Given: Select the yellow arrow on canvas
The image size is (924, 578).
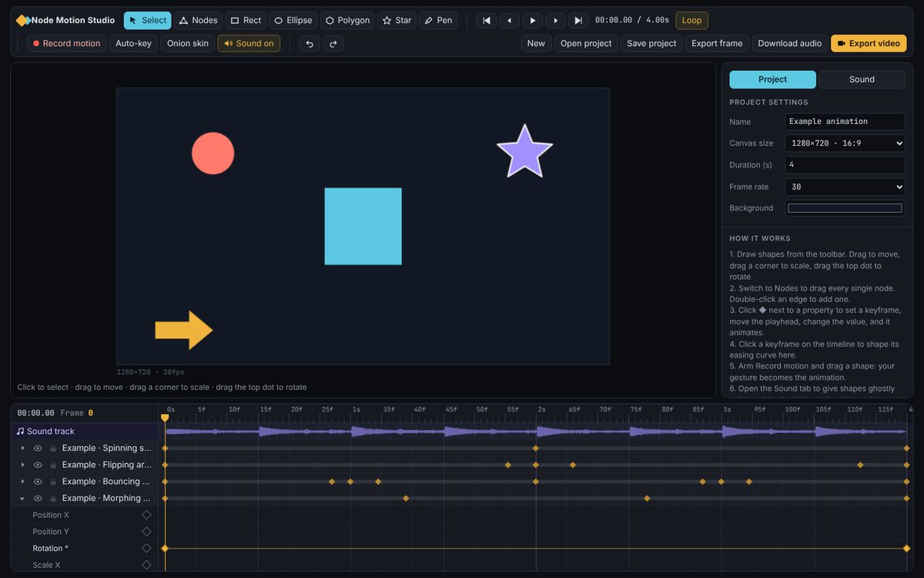Looking at the screenshot, I should coord(184,331).
